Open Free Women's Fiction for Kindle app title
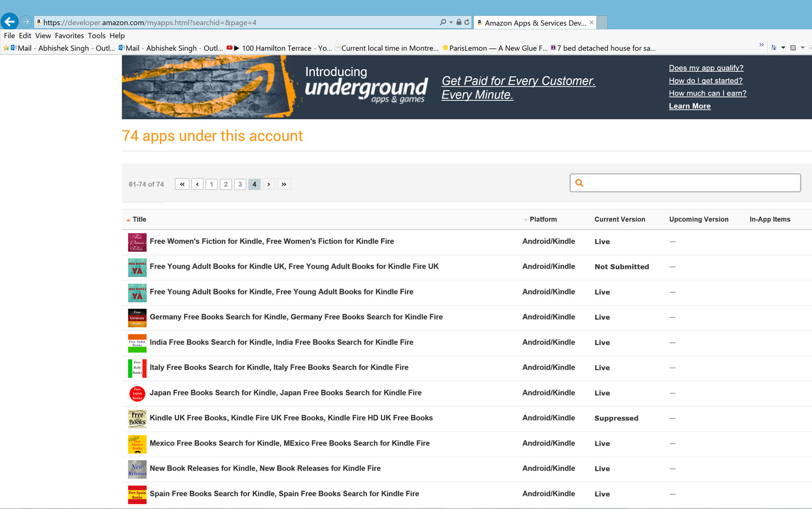The height and width of the screenshot is (509, 812). (272, 241)
